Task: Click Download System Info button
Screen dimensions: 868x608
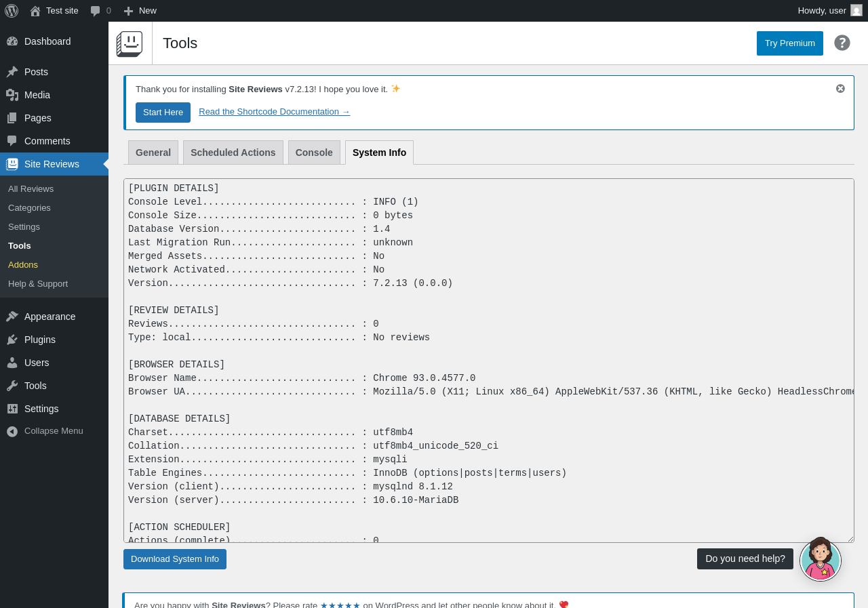Action: pos(175,559)
